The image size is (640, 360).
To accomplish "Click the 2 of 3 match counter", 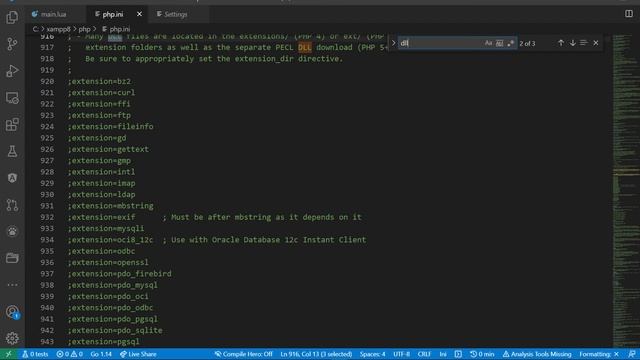I will (527, 43).
